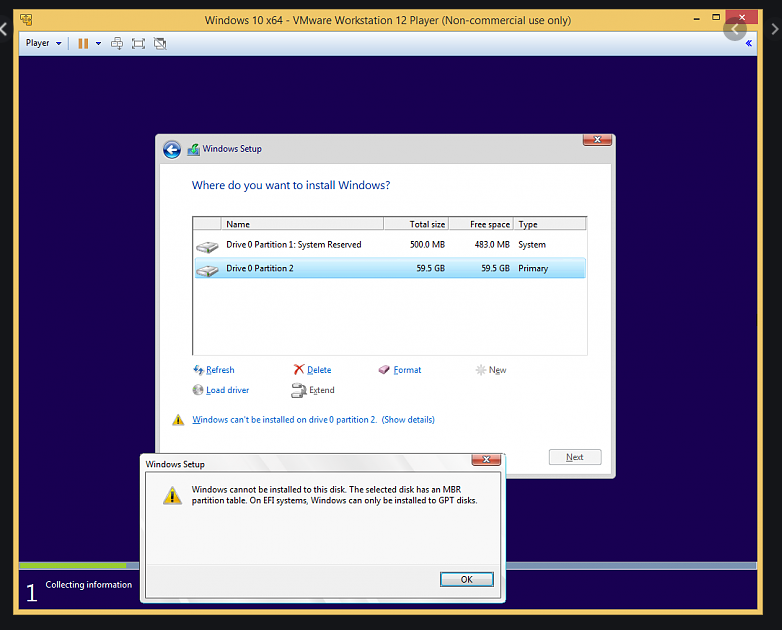Click the Refresh arrows icon
The height and width of the screenshot is (630, 782).
pos(198,370)
